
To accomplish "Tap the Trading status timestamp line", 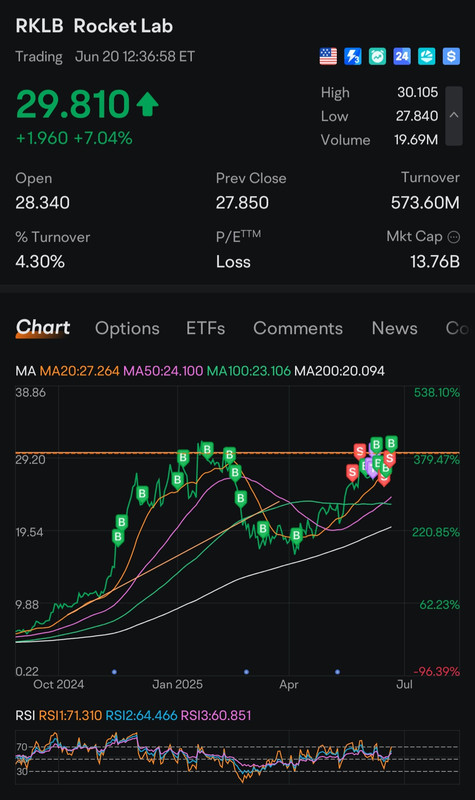I will coord(105,57).
